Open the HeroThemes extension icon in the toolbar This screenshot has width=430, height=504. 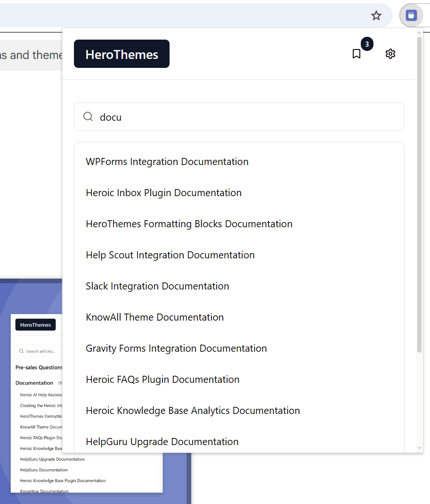pos(411,16)
